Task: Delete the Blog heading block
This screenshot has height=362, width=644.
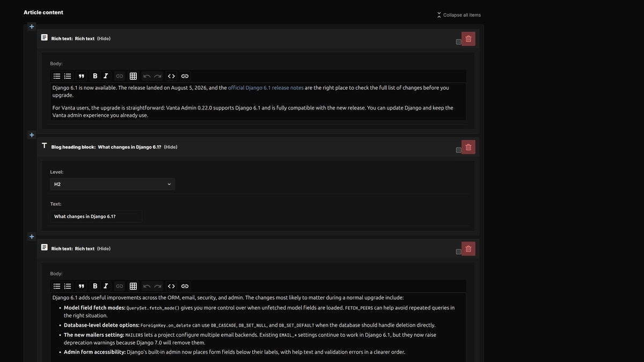Action: 469,147
